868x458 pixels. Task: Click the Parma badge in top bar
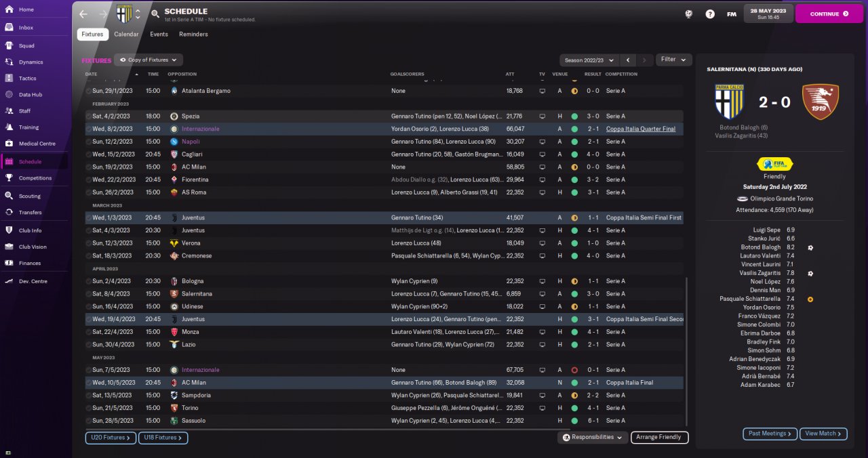pos(123,14)
